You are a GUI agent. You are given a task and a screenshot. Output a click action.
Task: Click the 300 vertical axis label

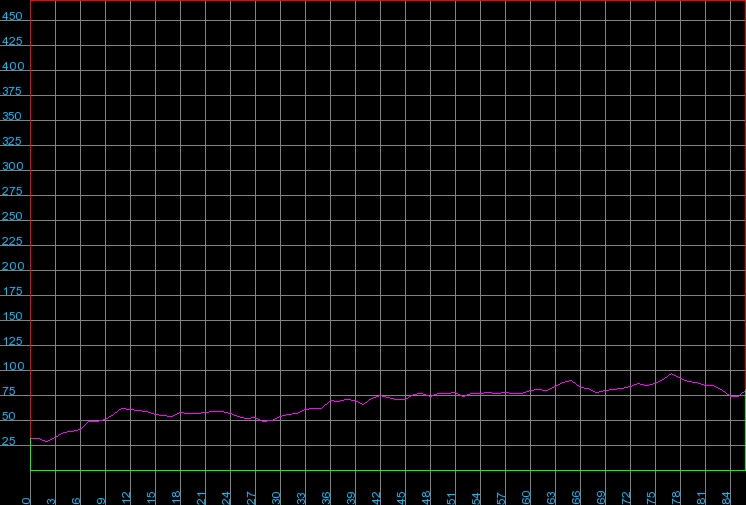(x=12, y=166)
